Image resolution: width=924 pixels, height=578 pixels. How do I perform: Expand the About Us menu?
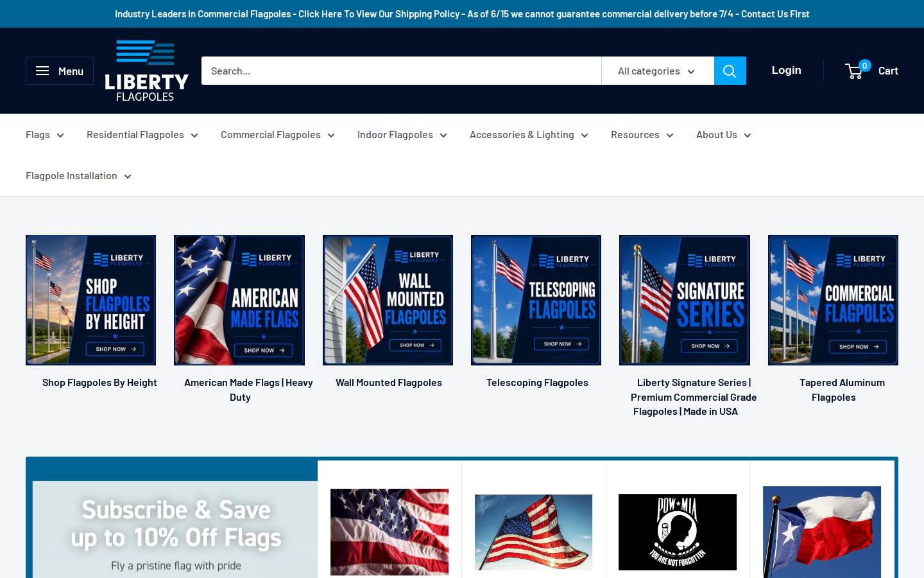(x=724, y=135)
